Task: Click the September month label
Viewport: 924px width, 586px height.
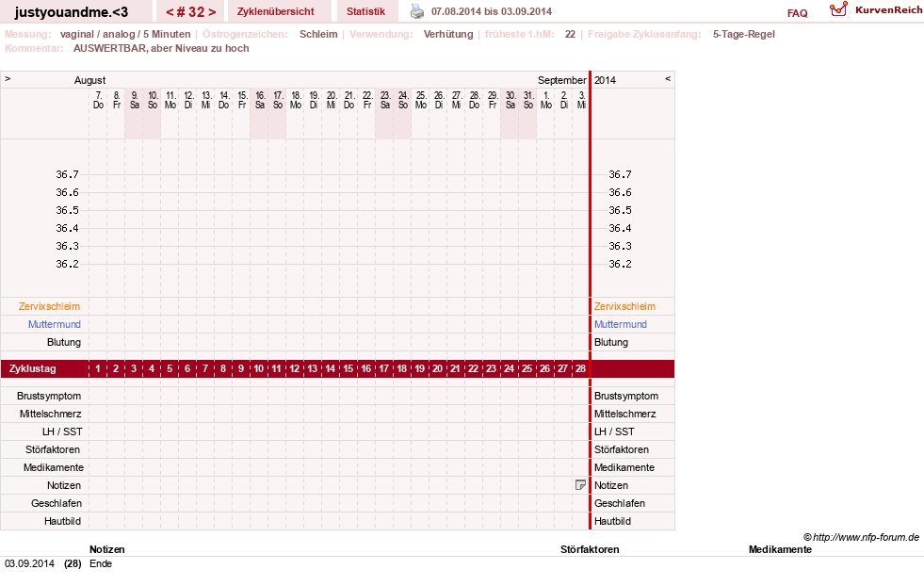Action: (561, 80)
